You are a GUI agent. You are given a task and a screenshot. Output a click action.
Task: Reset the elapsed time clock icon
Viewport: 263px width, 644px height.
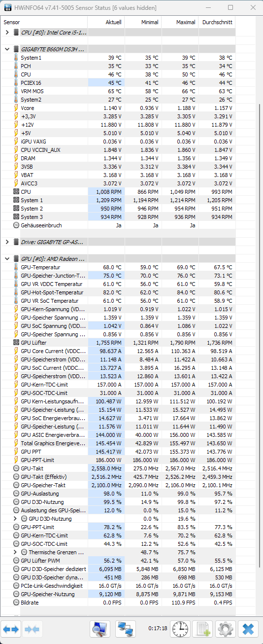(180, 629)
